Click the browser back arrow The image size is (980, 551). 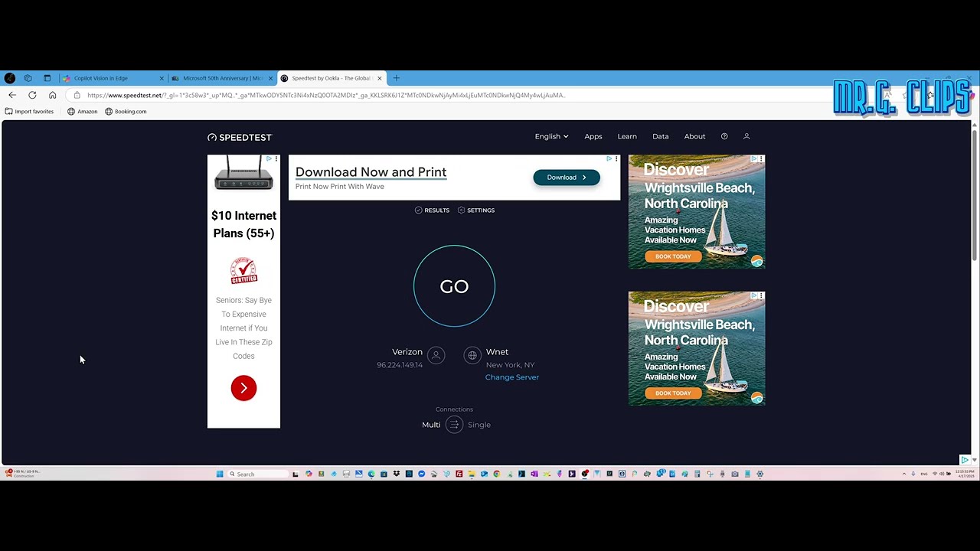coord(12,95)
